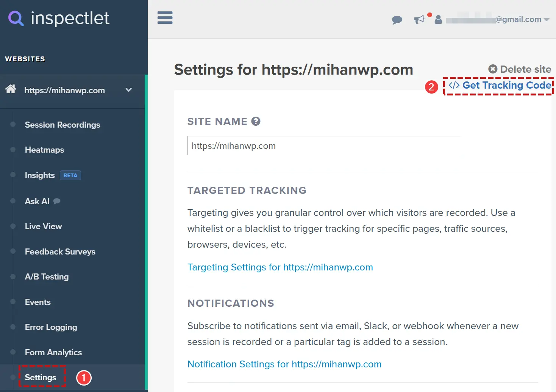Screen dimensions: 556x392
Task: Click the home icon beside https://mihanwp.com
Action: pyautogui.click(x=11, y=89)
